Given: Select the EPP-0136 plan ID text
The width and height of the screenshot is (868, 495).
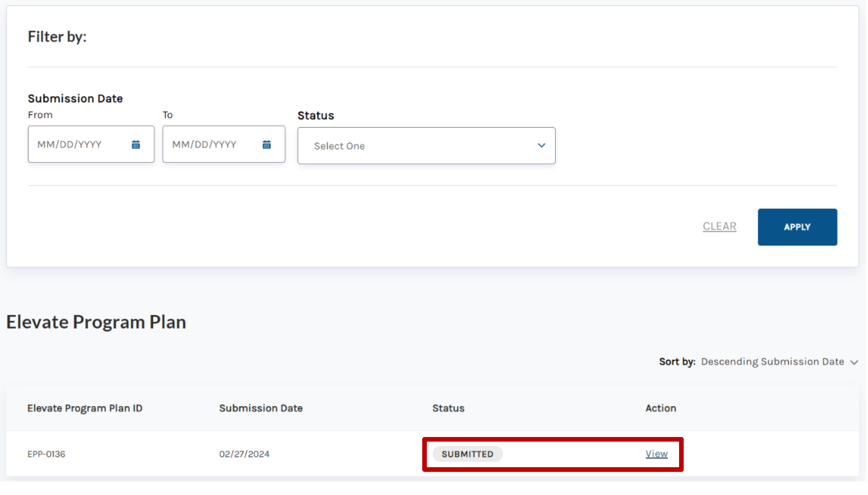Looking at the screenshot, I should tap(47, 454).
